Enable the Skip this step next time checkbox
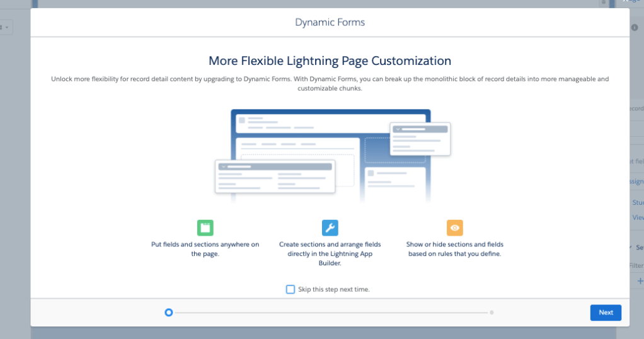644x339 pixels. coord(290,289)
